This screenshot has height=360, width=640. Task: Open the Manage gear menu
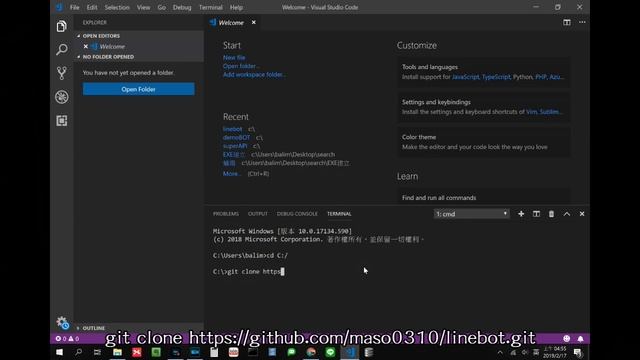click(x=62, y=322)
